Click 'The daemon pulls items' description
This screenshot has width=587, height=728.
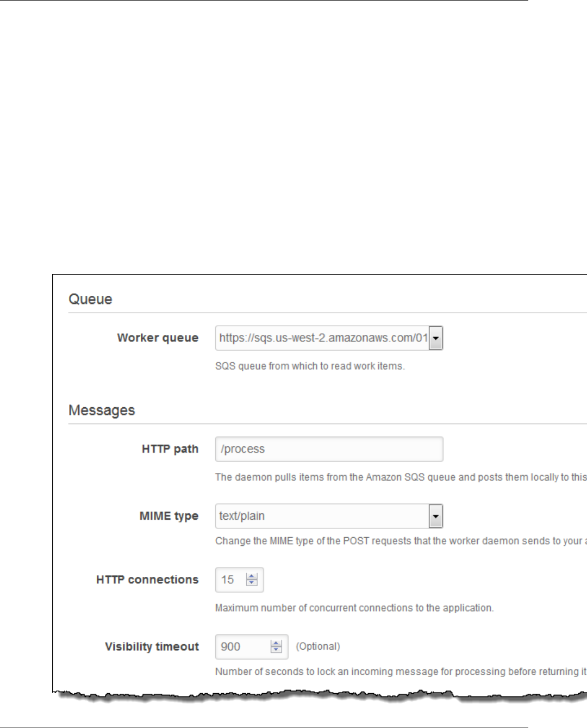[x=401, y=477]
